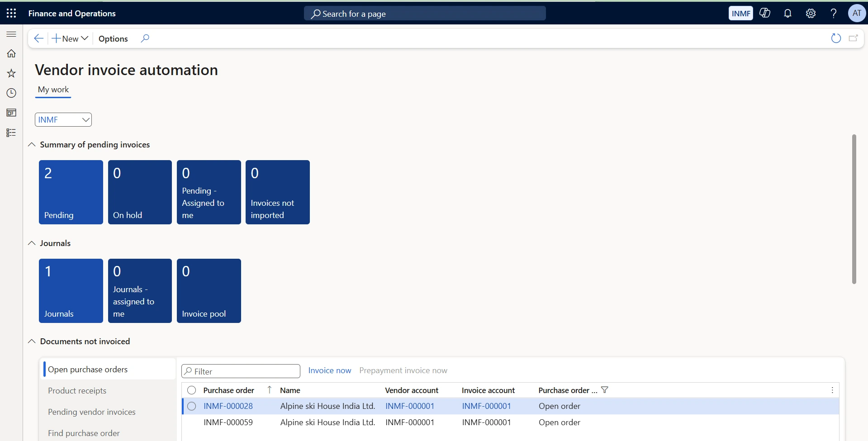The image size is (868, 441).
Task: Open vendor account INMF-000001 link in first row
Action: pyautogui.click(x=410, y=406)
